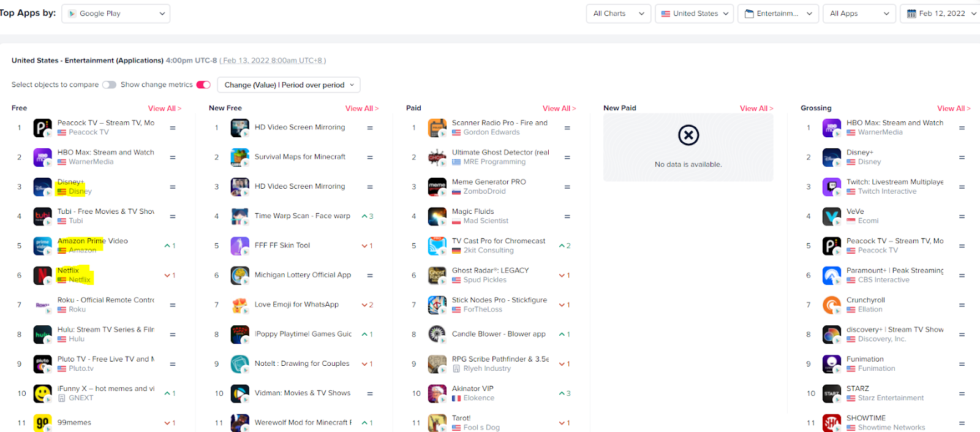Viewport: 980px width, 432px height.
Task: Open Akinator VIP app title
Action: [472, 388]
